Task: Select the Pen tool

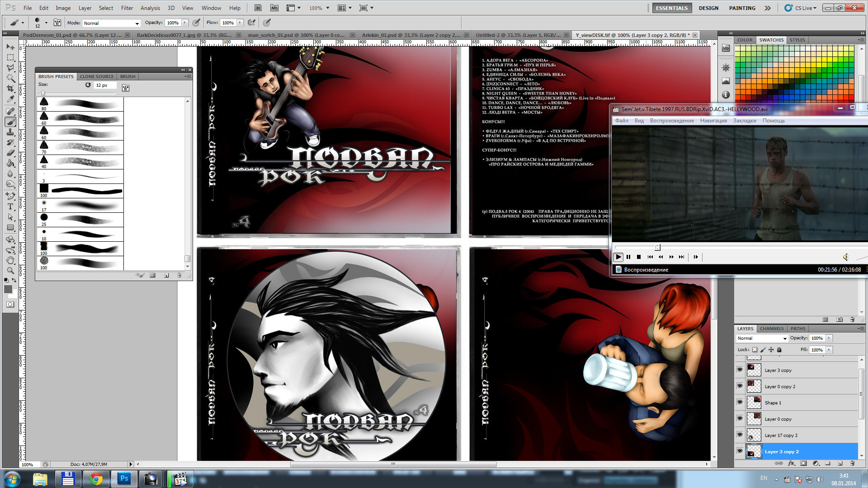Action: click(10, 196)
